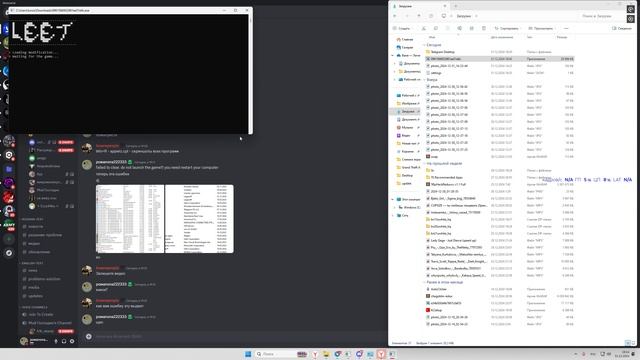The height and width of the screenshot is (360, 640).
Task: Refresh the File Explorer folder
Action: tap(431, 16)
